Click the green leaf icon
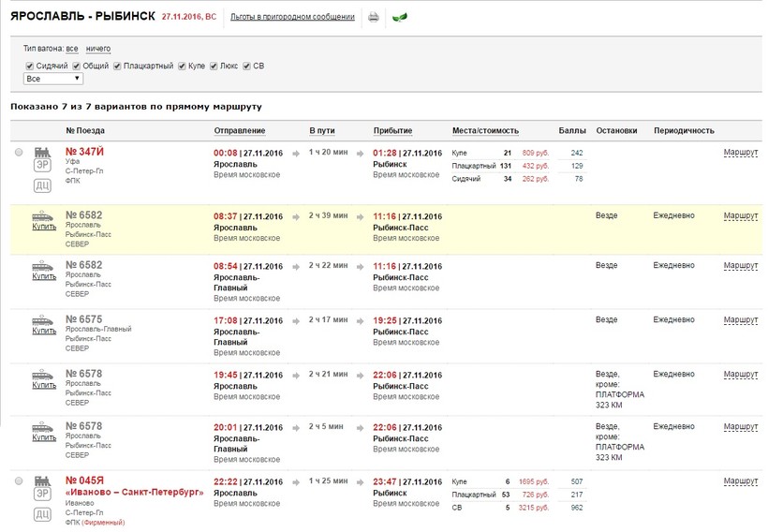This screenshot has width=768, height=532. [x=399, y=18]
